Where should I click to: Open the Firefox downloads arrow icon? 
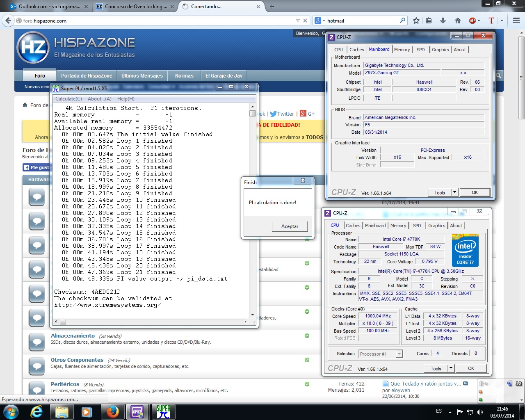(x=443, y=21)
